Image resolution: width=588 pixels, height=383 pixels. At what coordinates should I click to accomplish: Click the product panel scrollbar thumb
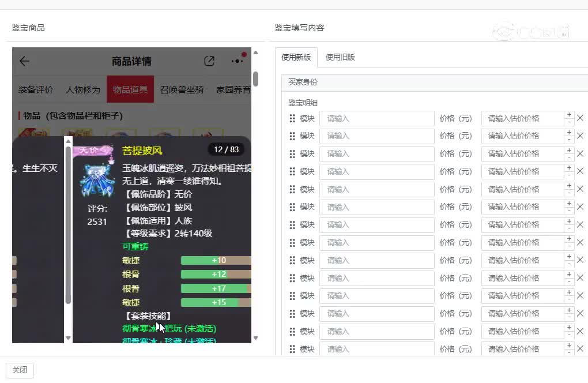tap(256, 79)
